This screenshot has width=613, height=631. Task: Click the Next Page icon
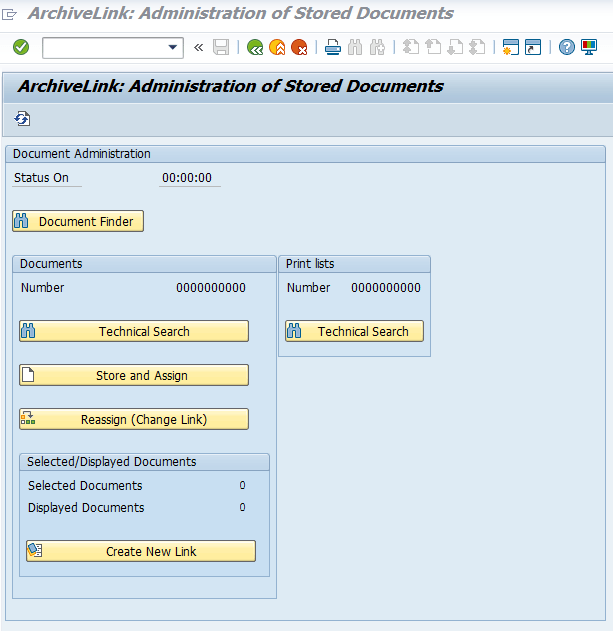455,47
